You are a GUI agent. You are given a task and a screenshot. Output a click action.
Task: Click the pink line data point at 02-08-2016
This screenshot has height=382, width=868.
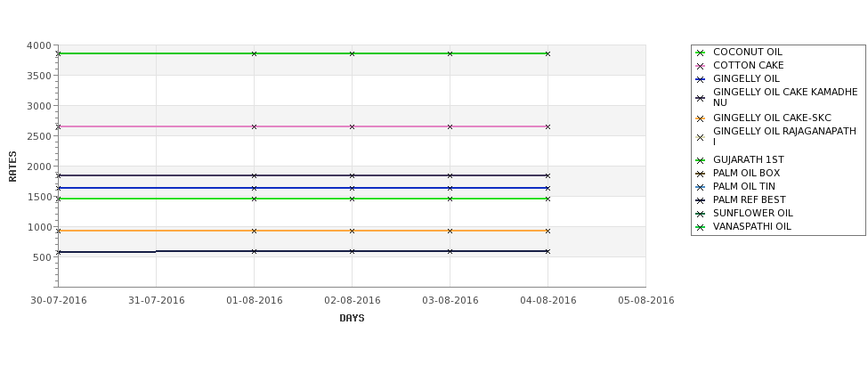(352, 126)
